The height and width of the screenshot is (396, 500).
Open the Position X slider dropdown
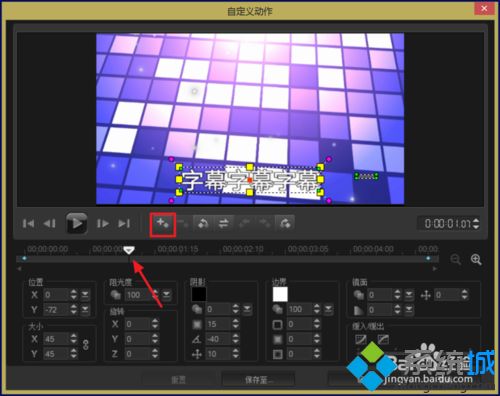pos(85,295)
